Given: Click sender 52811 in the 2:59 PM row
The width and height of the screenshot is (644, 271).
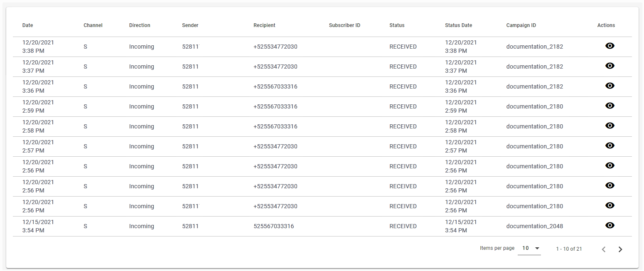Looking at the screenshot, I should coord(190,106).
